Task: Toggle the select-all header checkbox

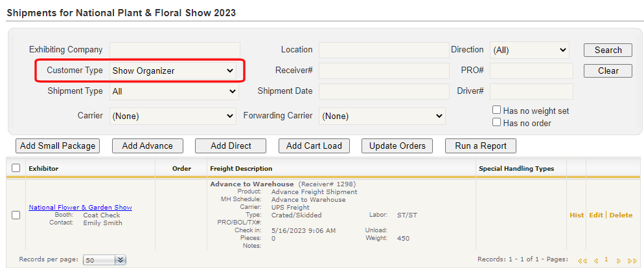Action: tap(16, 168)
